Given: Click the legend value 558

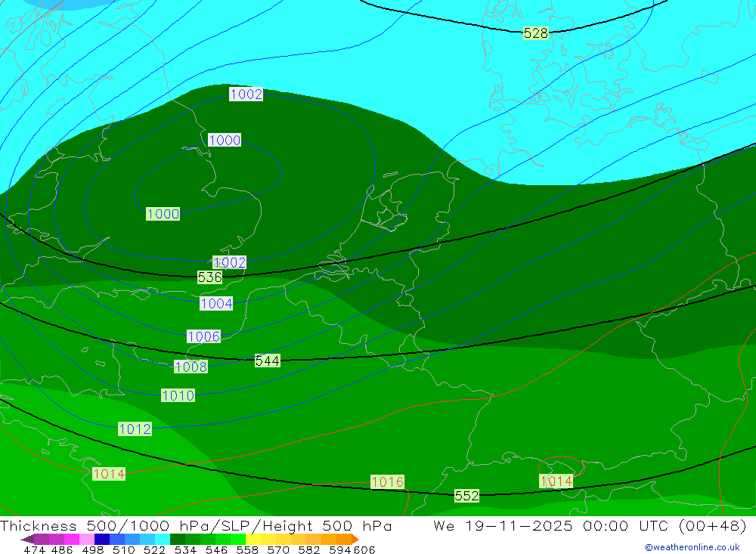Looking at the screenshot, I should [247, 549].
